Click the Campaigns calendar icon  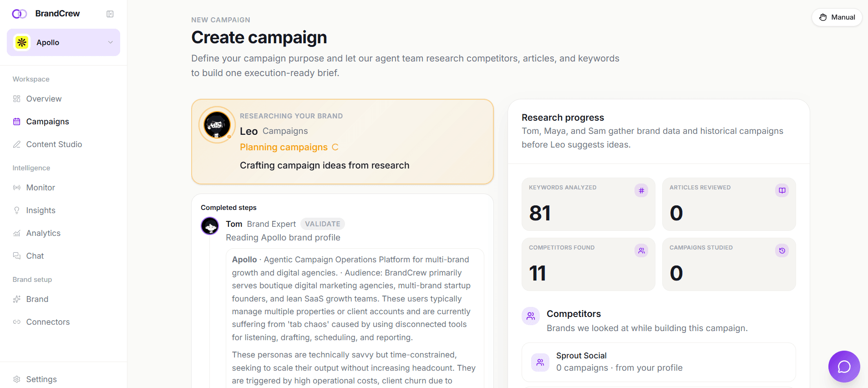point(17,122)
